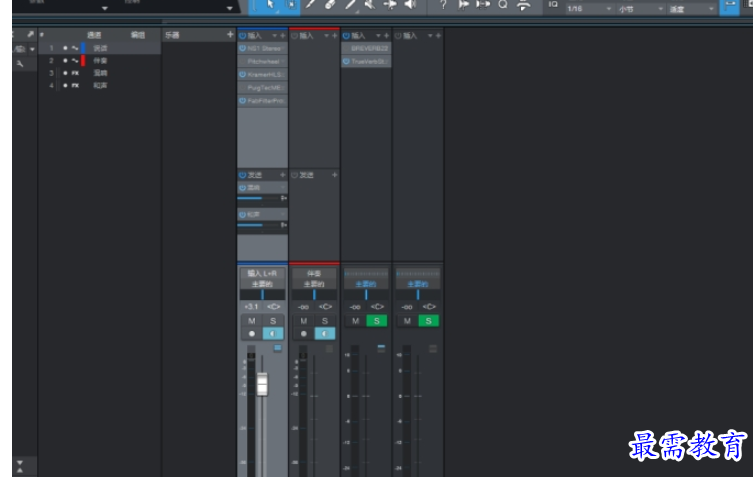Select FX track 4 和声 in the list
753x477 pixels.
pyautogui.click(x=99, y=86)
